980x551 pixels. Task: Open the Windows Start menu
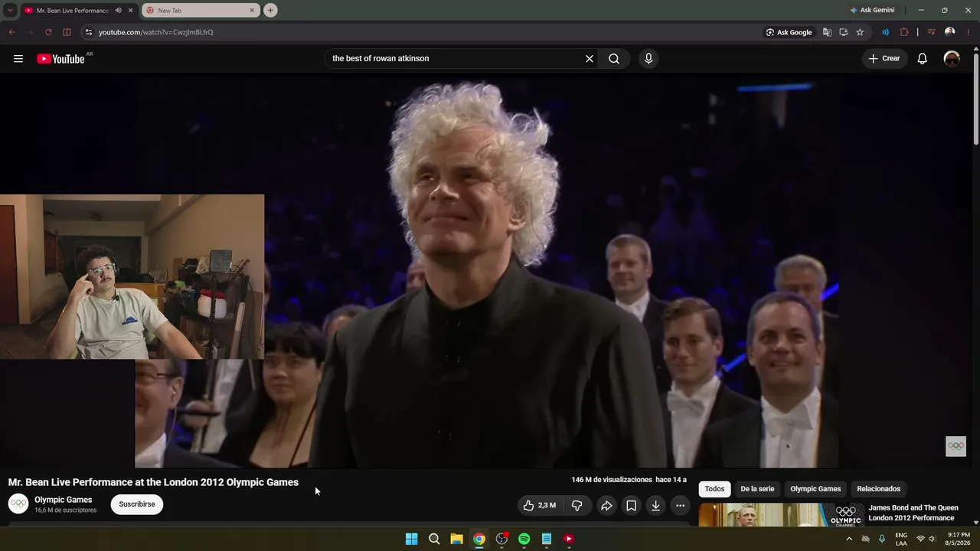coord(412,539)
